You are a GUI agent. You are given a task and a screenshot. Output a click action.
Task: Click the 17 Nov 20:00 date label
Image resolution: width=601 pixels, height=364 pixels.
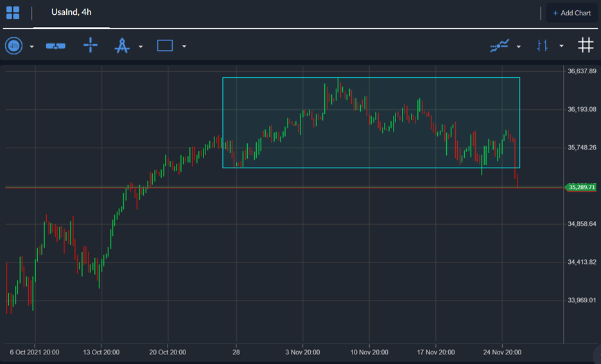click(436, 352)
